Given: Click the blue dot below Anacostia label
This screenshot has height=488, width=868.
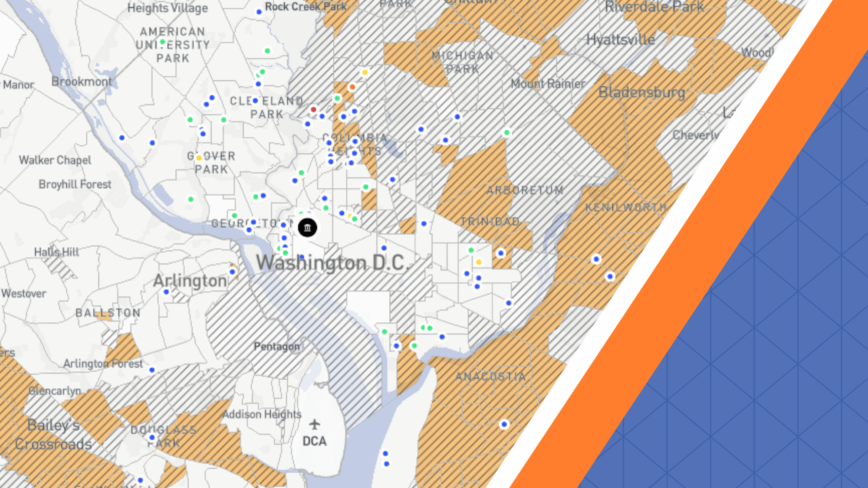Looking at the screenshot, I should point(504,424).
